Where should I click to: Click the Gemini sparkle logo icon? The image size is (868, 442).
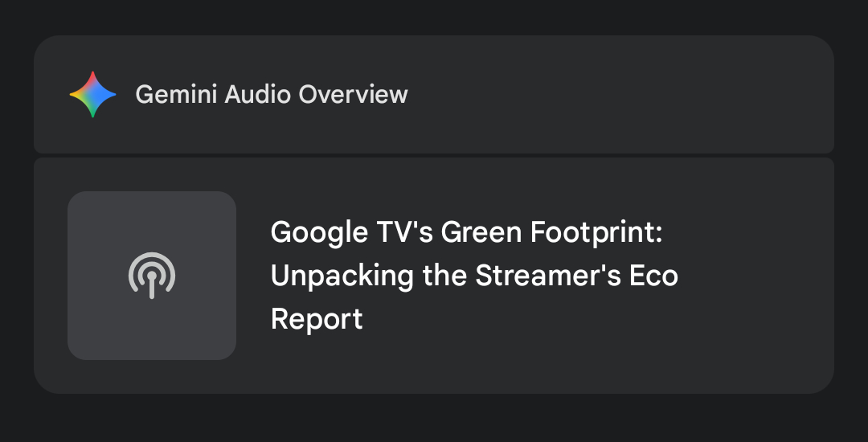click(x=92, y=95)
